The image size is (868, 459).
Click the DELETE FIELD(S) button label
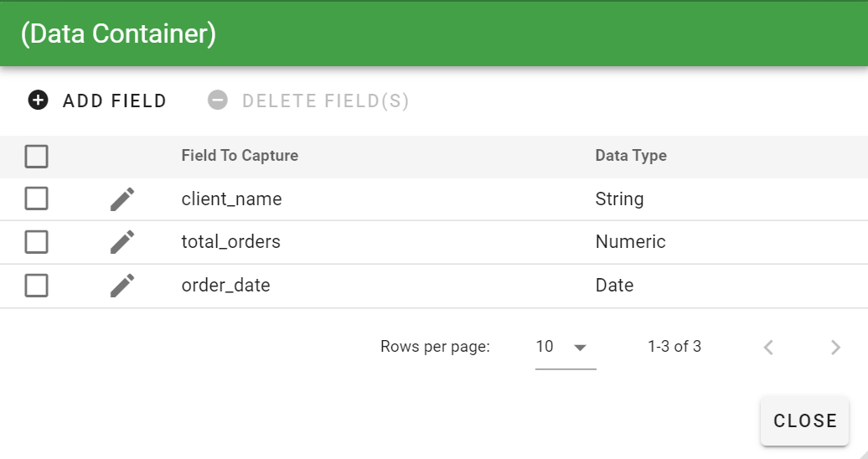325,101
